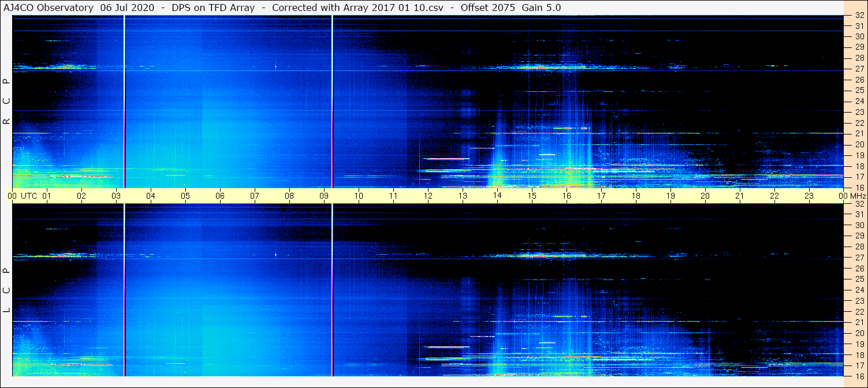The width and height of the screenshot is (868, 388).
Task: Click white vertical line after 09 in RCP panel
Action: (x=333, y=102)
